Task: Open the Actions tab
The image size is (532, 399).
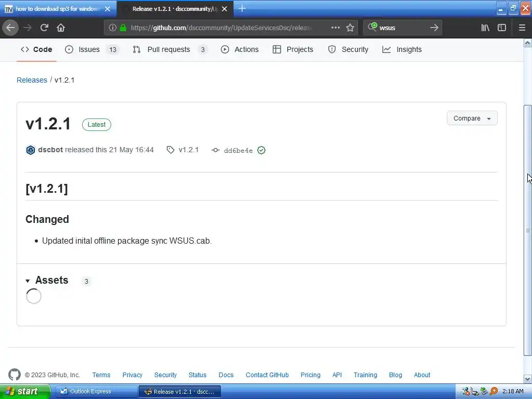Action: click(x=240, y=49)
